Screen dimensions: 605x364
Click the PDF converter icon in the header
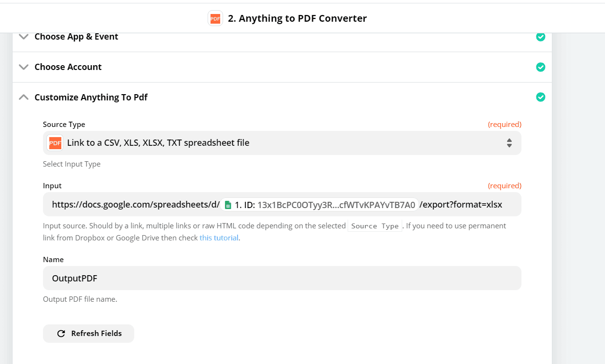pyautogui.click(x=215, y=18)
